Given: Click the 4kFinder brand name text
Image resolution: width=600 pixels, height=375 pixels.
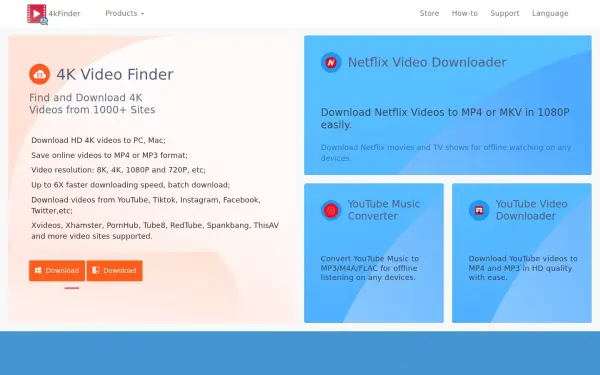Looking at the screenshot, I should 64,13.
